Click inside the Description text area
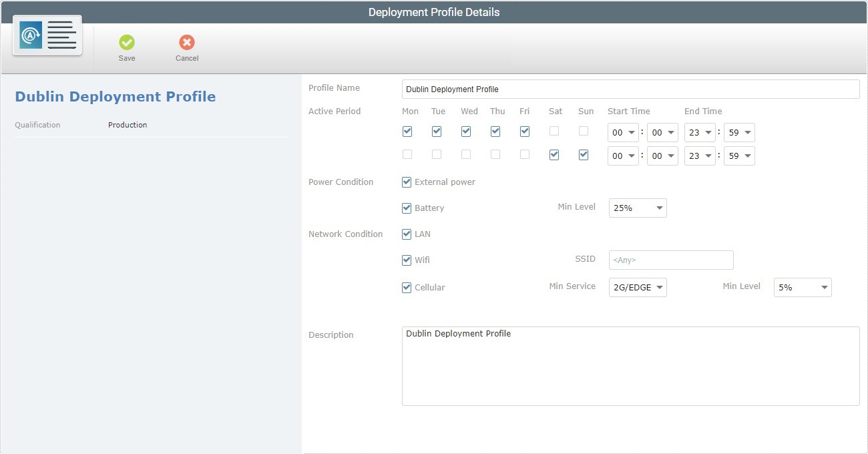Viewport: 868px width, 454px height. click(x=630, y=364)
